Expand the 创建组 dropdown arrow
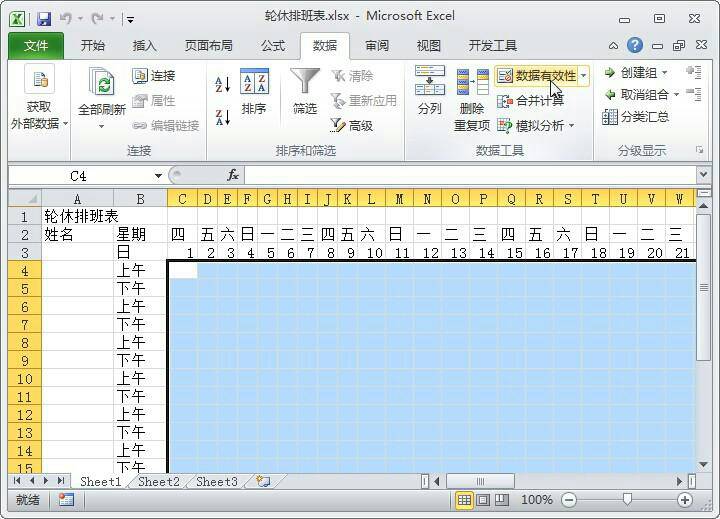720x519 pixels. pos(665,73)
